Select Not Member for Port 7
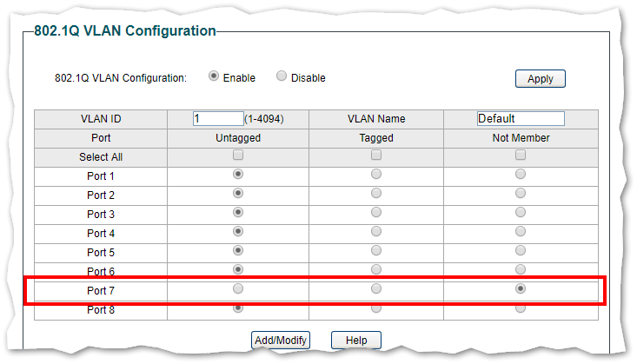The width and height of the screenshot is (637, 364). 521,288
